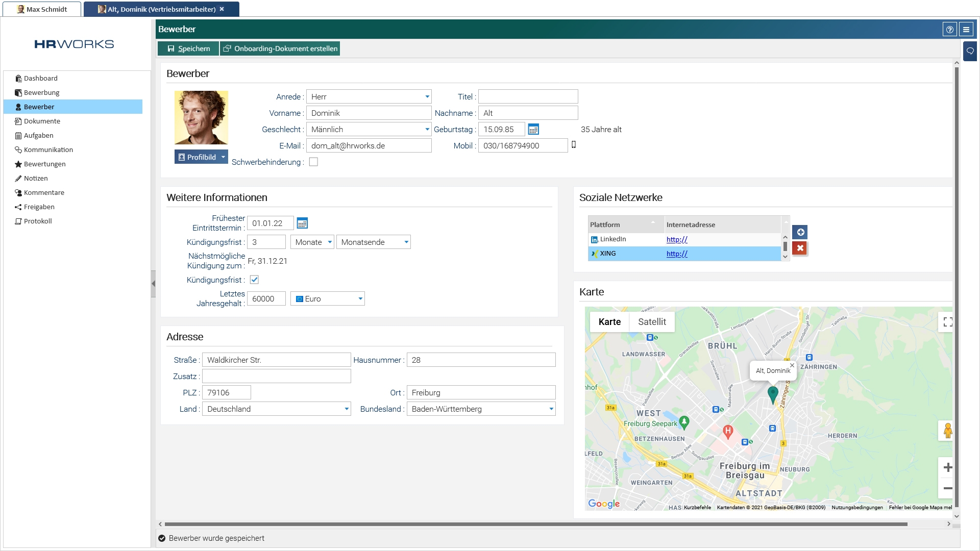This screenshot has width=980, height=551.
Task: Enable the Schwerbehinderung checkbox
Action: point(313,162)
